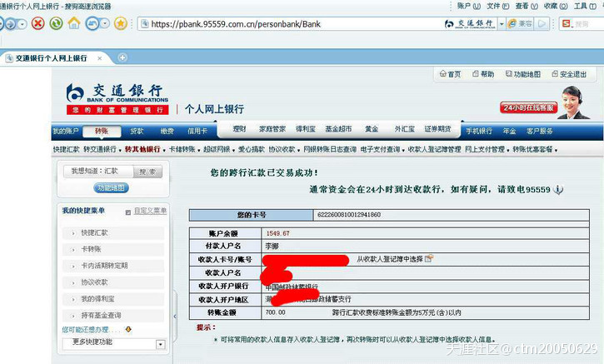
Task: Open the 收藏 browser menu
Action: [556, 6]
